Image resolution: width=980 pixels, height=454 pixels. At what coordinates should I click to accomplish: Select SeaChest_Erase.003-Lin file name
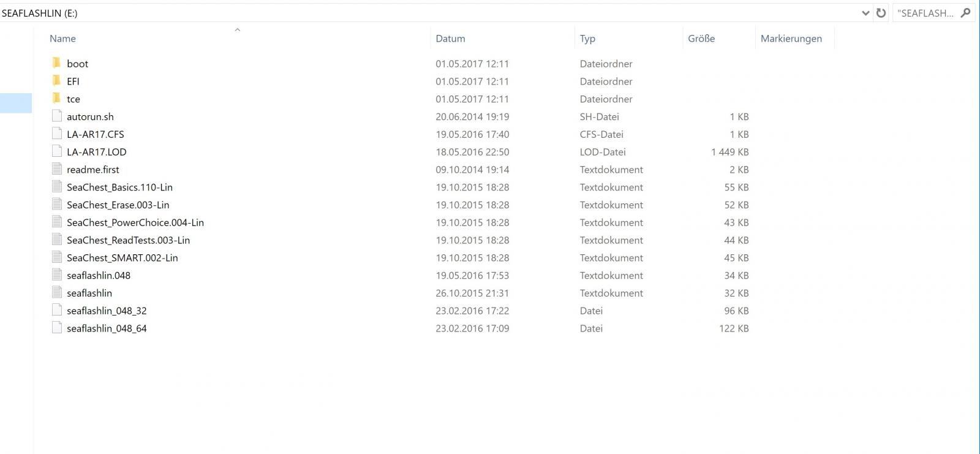pos(118,205)
